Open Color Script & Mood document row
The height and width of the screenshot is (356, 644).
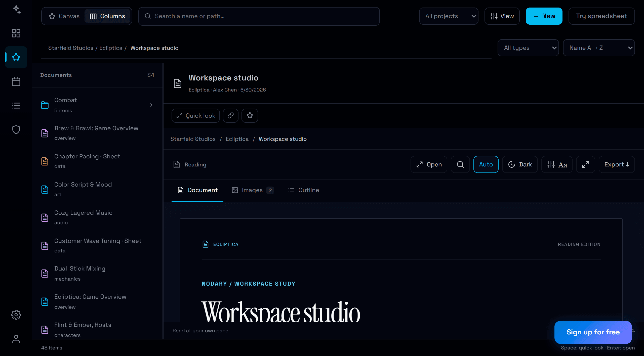98,189
